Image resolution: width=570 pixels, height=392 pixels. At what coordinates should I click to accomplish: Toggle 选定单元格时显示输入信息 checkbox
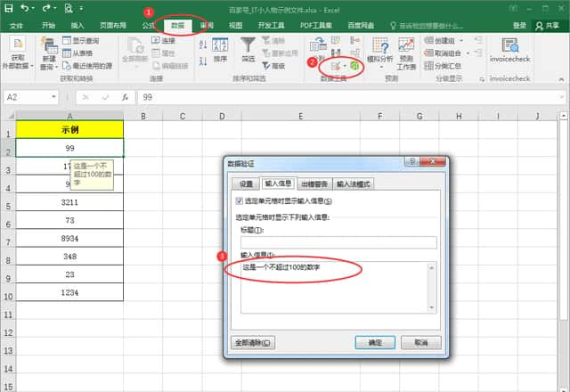click(240, 200)
